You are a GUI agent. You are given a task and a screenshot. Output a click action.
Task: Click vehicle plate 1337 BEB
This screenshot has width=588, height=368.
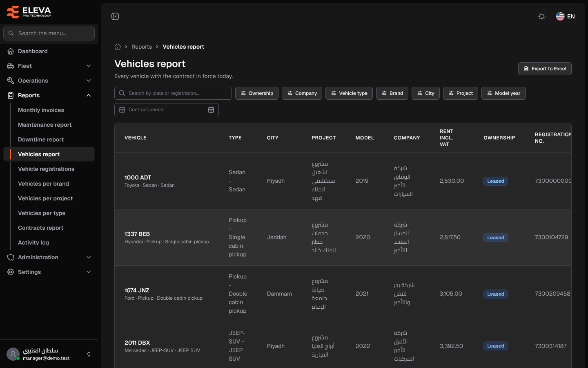(x=137, y=234)
